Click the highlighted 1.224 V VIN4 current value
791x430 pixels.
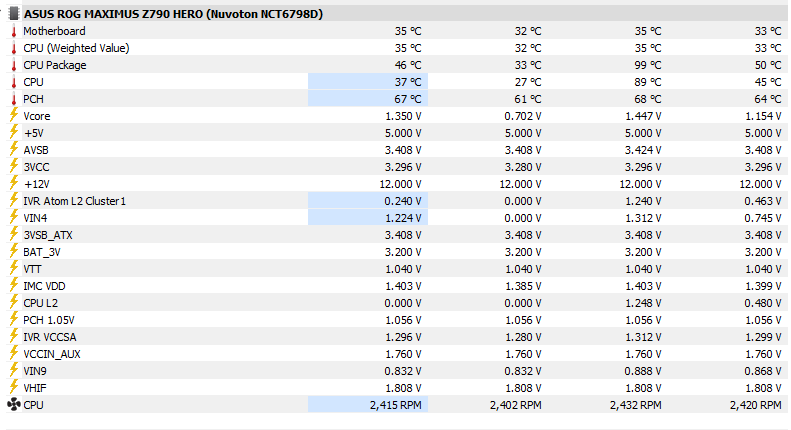pos(402,218)
